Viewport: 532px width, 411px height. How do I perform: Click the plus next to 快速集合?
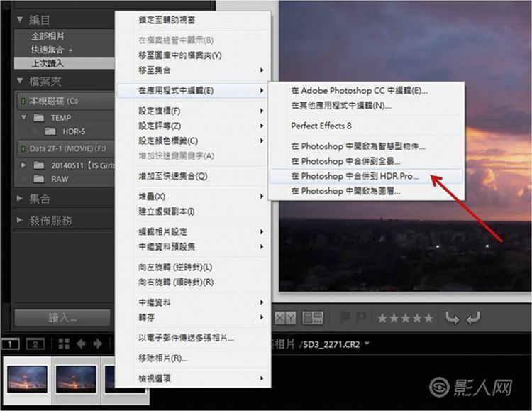point(70,50)
